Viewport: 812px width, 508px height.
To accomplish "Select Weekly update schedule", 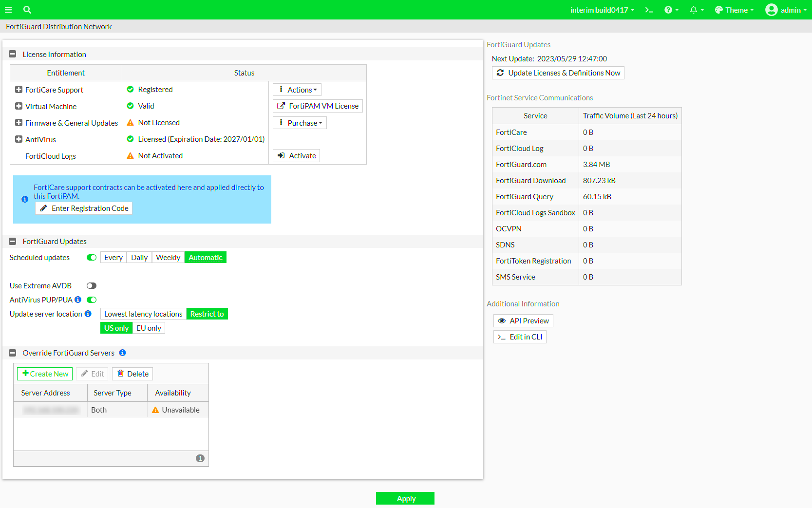I will 168,257.
